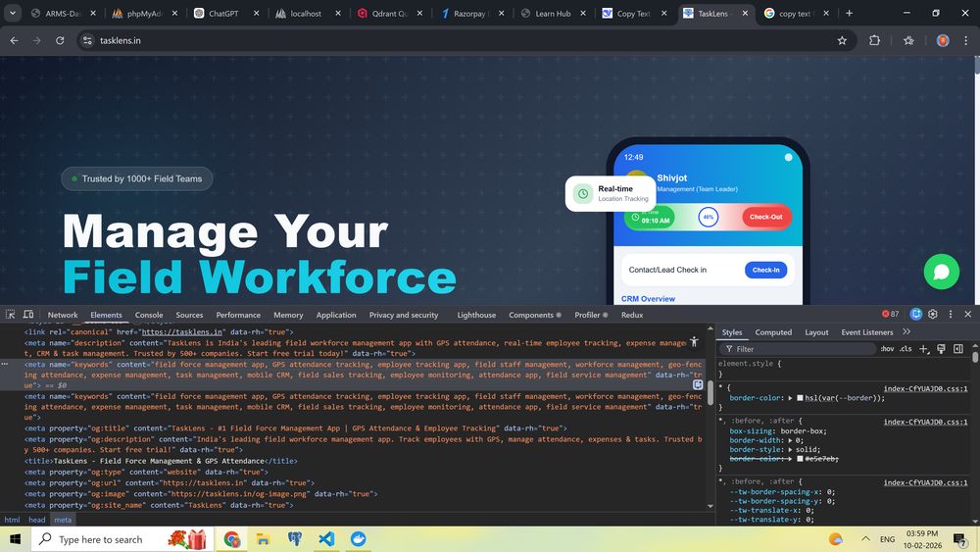
Task: Reload the tasklens.in page
Action: click(60, 40)
